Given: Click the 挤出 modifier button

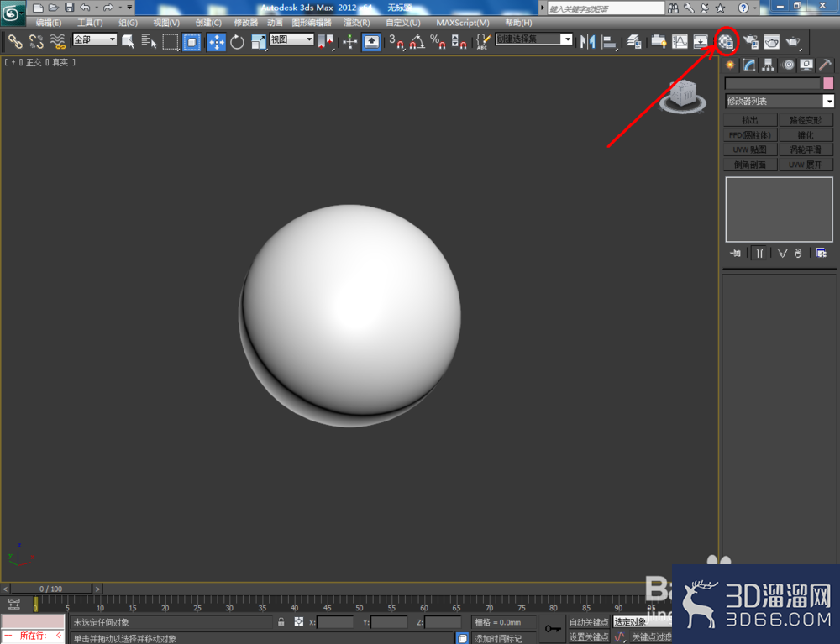Looking at the screenshot, I should 750,120.
